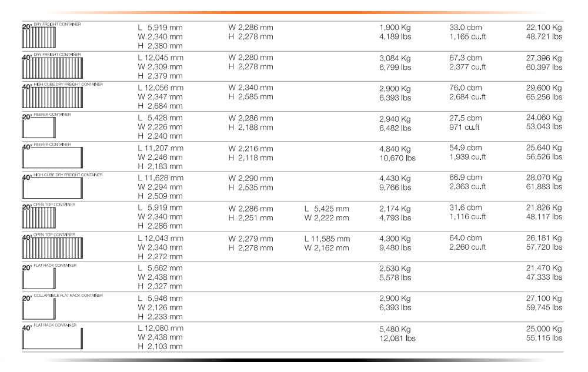588x372 pixels.
Task: Select the "59,745 lbs" value
Action: point(544,307)
